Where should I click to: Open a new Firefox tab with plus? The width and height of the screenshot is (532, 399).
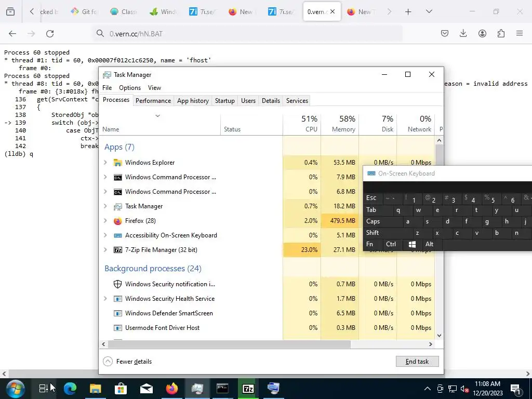(x=408, y=12)
